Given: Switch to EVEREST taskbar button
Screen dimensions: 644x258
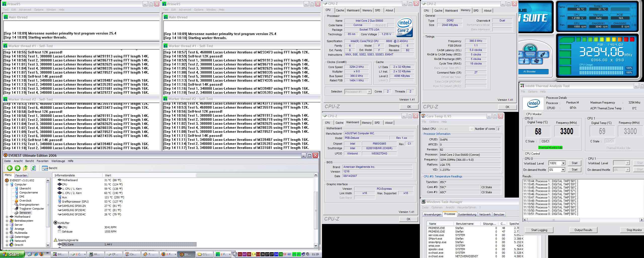Looking at the screenshot, I should [186, 254].
